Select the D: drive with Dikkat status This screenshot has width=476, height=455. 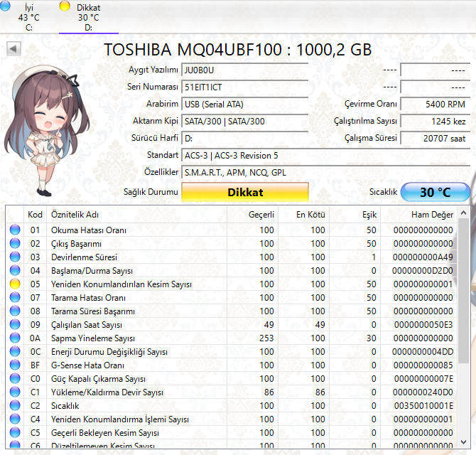click(88, 17)
